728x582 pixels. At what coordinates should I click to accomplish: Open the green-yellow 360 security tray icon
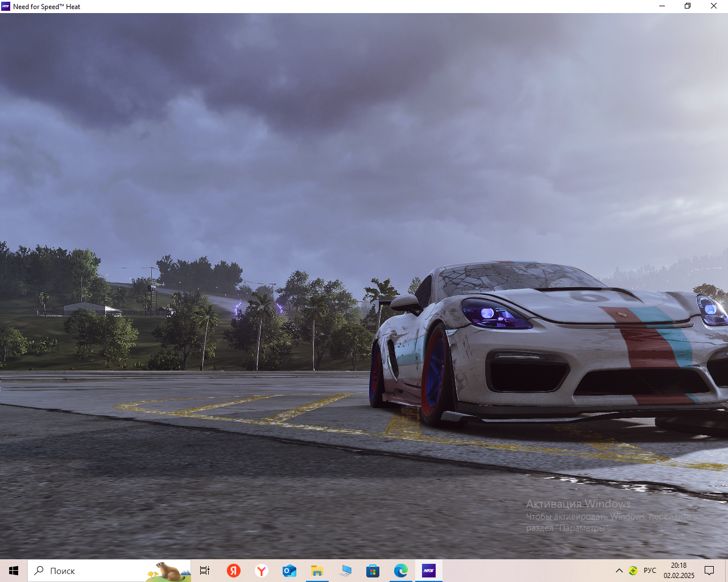[633, 571]
